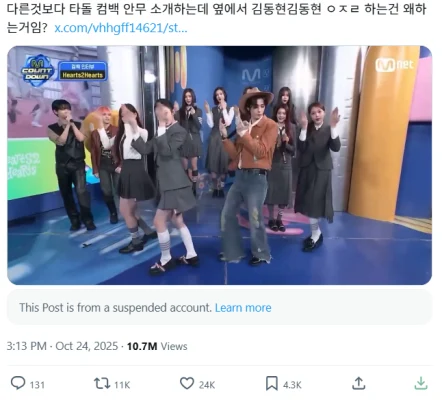442x400 pixels.
Task: Click the 11K reposts count
Action: (x=122, y=385)
